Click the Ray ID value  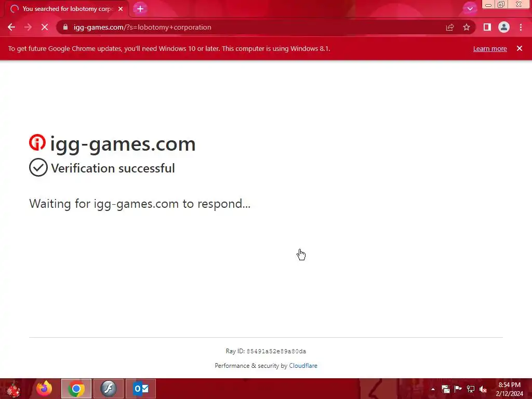pyautogui.click(x=276, y=351)
